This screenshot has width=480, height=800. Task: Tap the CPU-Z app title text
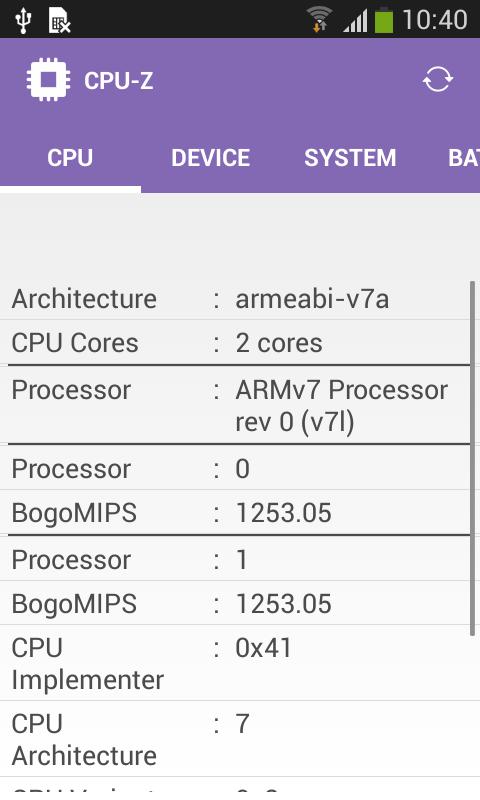tap(118, 81)
